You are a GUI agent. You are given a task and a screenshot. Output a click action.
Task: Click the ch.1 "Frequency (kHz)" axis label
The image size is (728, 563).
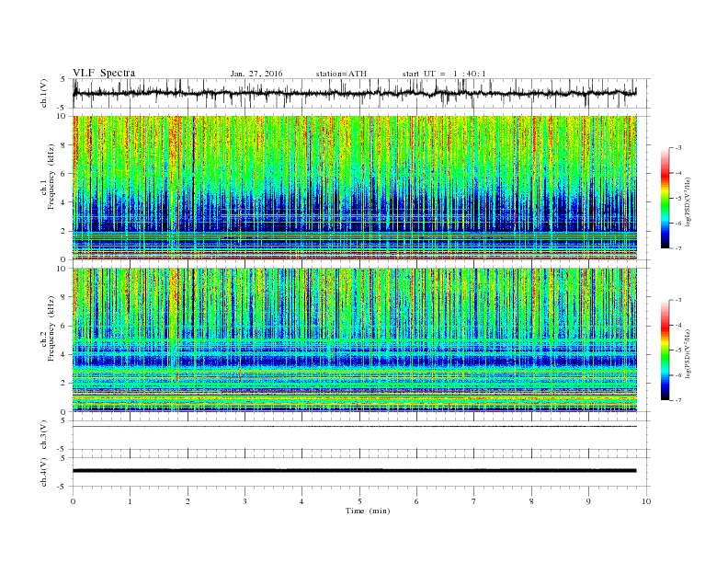pos(51,177)
